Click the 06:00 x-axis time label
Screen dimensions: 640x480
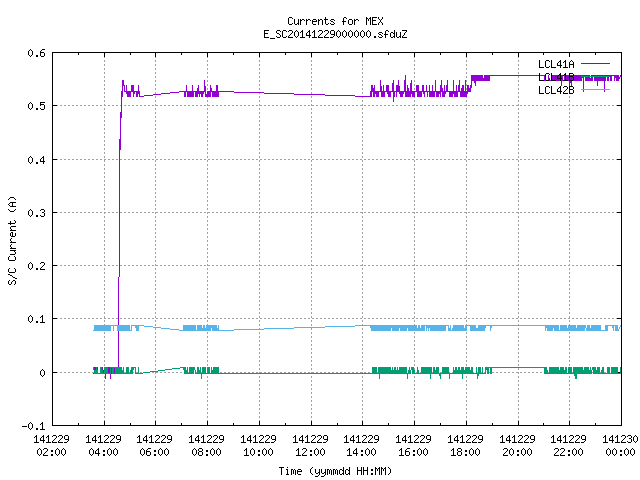[155, 452]
